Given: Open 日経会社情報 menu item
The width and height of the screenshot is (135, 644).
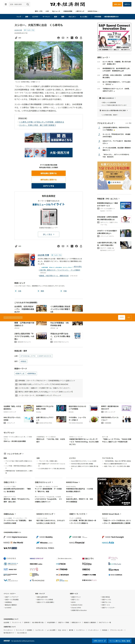Looking at the screenshot, I should click(68, 11).
